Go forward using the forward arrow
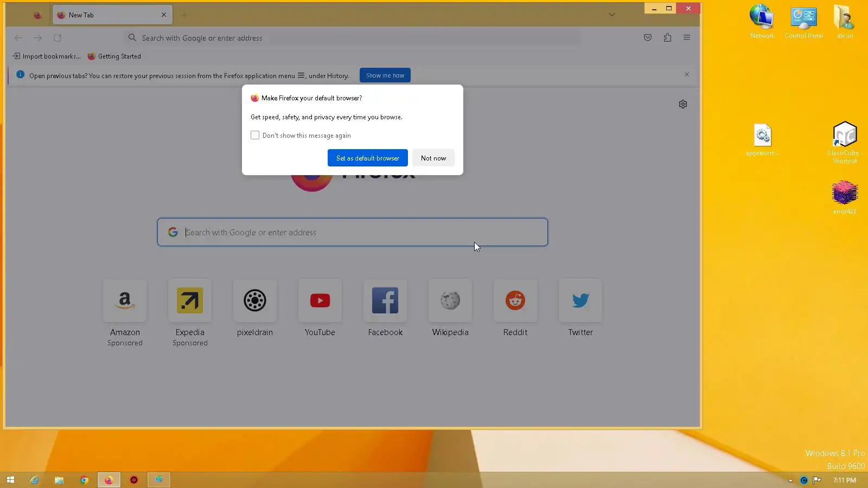The height and width of the screenshot is (488, 868). pyautogui.click(x=38, y=38)
